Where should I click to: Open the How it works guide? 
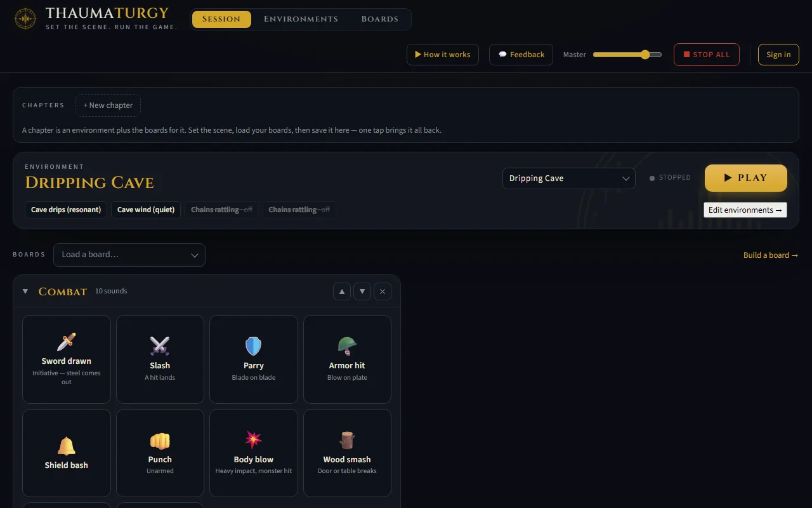coord(443,55)
